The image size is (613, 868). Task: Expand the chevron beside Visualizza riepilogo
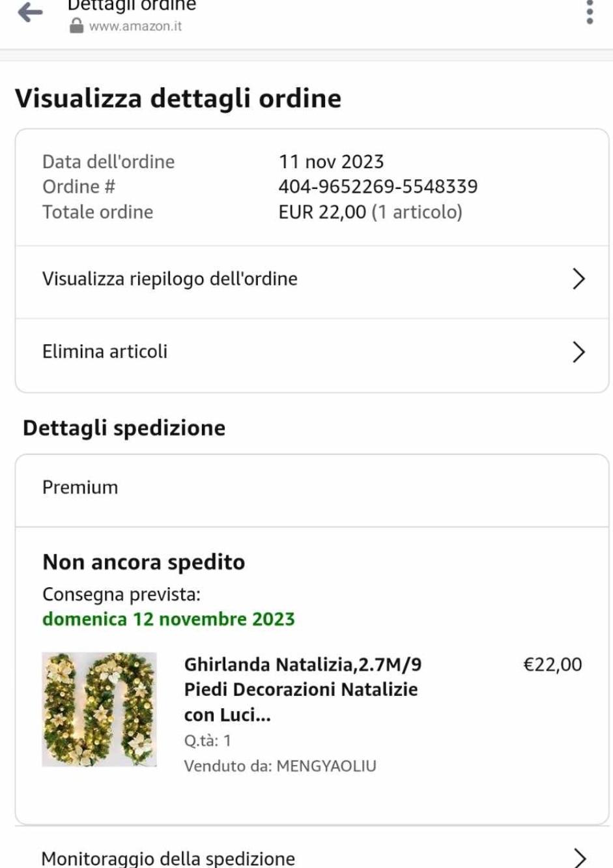click(x=578, y=279)
